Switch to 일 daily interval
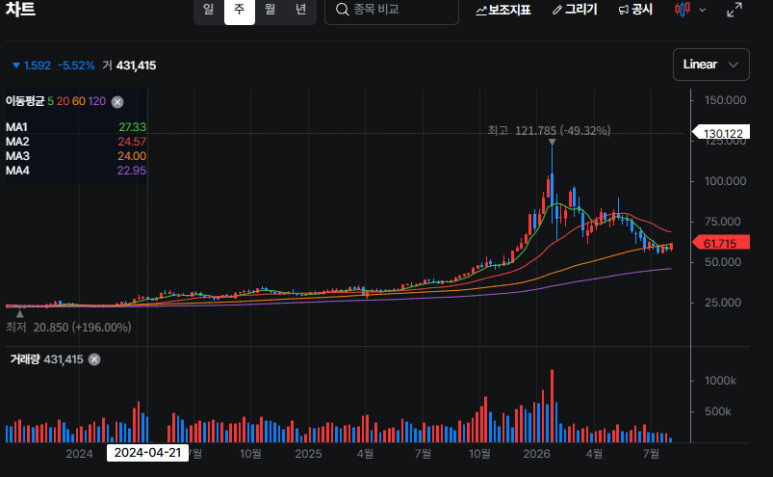This screenshot has width=773, height=477. [x=209, y=9]
